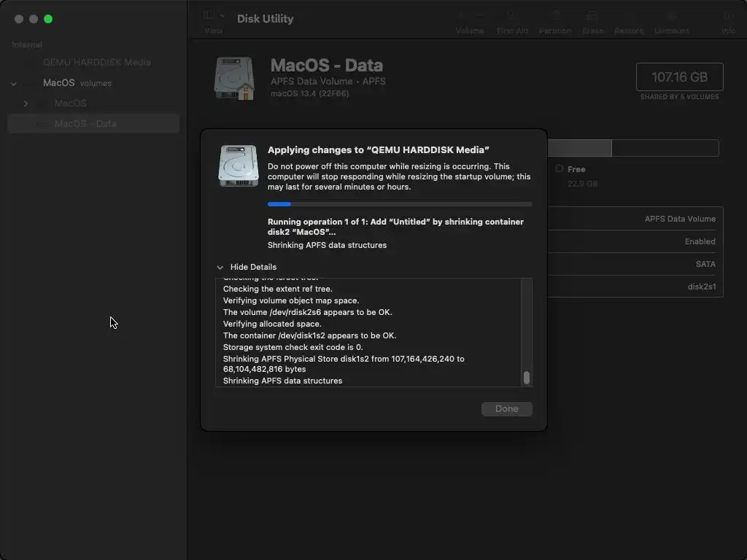Click the Hide Details label
This screenshot has width=747, height=560.
(x=253, y=267)
